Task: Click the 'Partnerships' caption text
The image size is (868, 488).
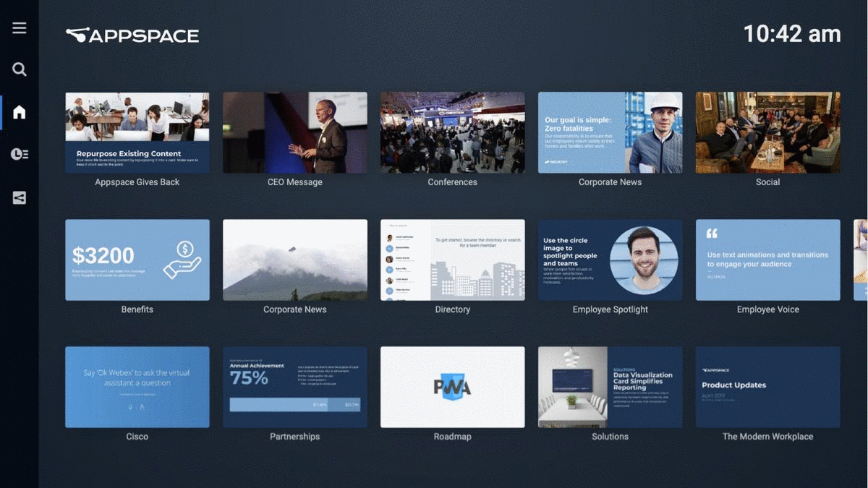Action: coord(295,437)
